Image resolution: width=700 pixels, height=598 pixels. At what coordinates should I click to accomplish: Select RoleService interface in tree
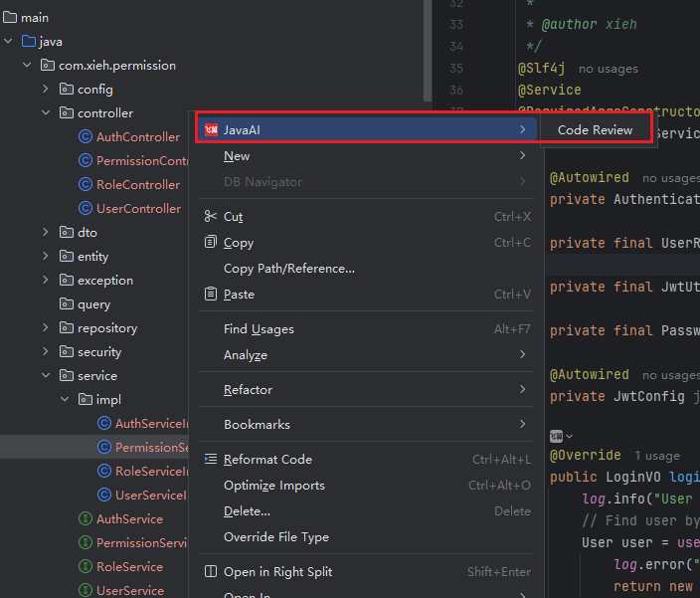pyautogui.click(x=129, y=567)
